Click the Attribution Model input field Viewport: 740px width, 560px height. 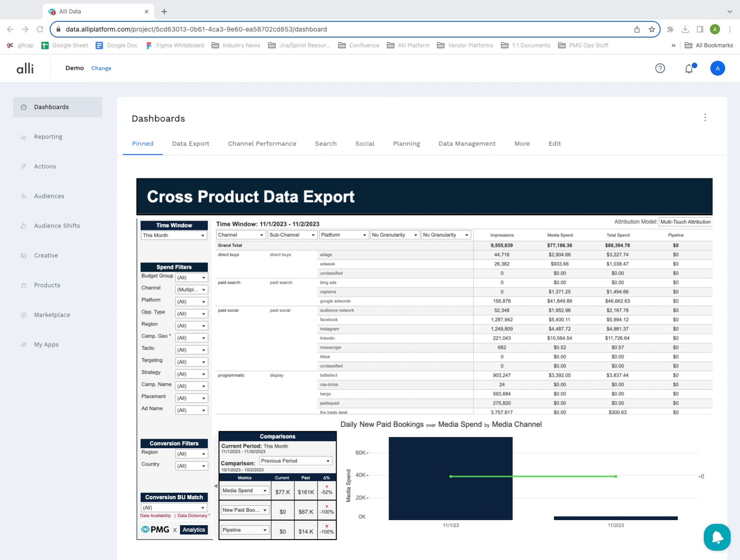click(685, 222)
